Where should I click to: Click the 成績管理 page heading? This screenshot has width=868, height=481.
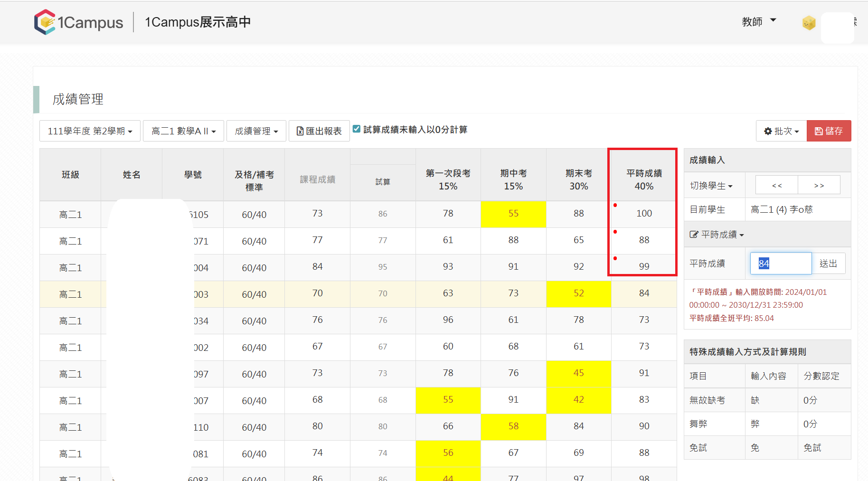(78, 99)
